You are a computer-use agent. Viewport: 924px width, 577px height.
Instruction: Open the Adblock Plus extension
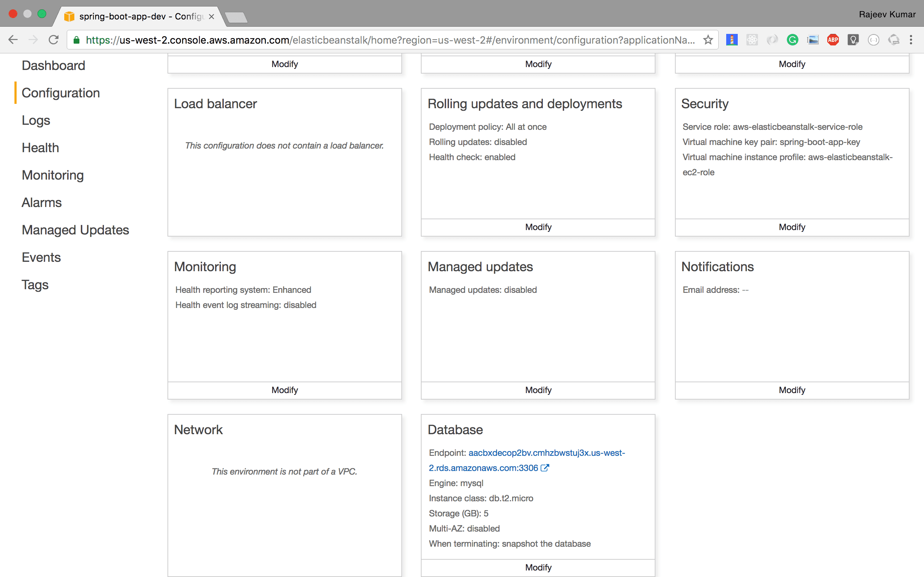(833, 39)
